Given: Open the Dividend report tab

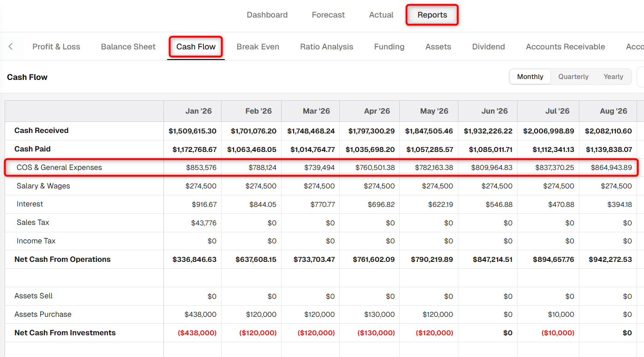Looking at the screenshot, I should tap(488, 47).
